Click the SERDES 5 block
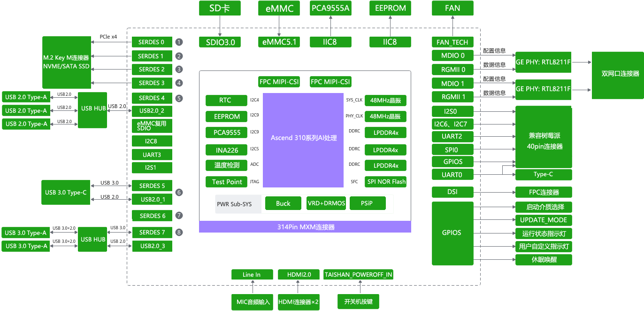 click(x=152, y=186)
